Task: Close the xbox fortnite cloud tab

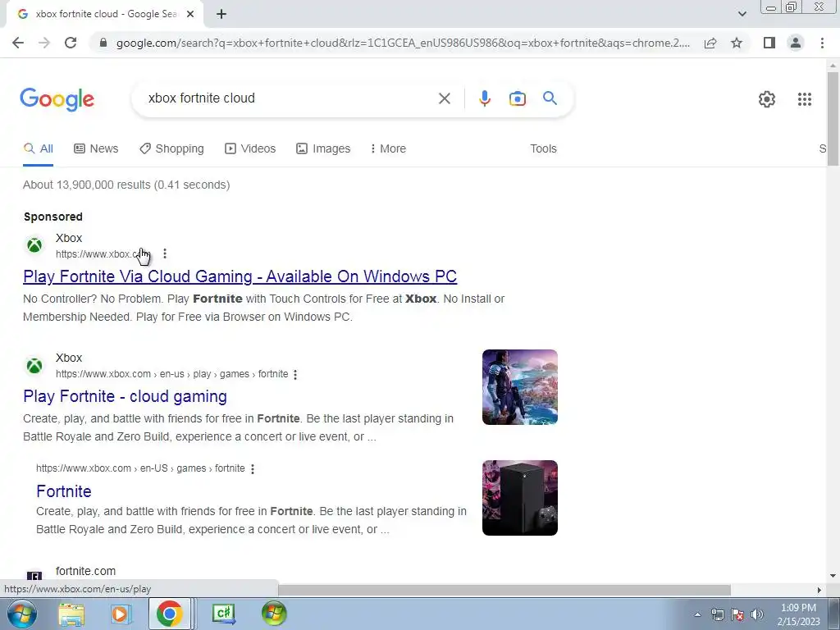Action: pos(189,15)
